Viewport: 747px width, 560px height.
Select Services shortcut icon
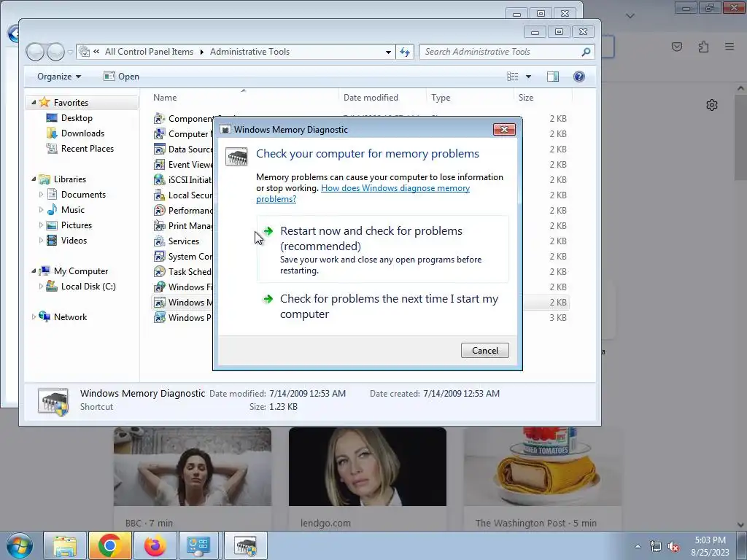click(159, 241)
